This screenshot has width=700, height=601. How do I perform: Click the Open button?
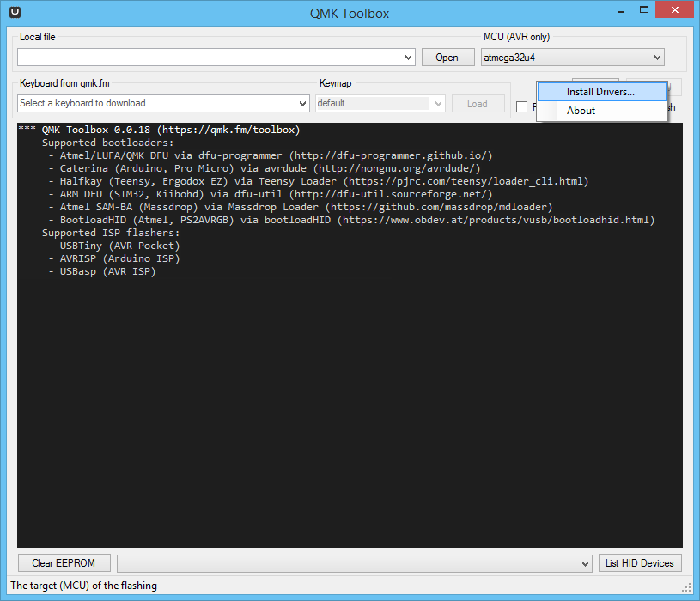point(446,57)
